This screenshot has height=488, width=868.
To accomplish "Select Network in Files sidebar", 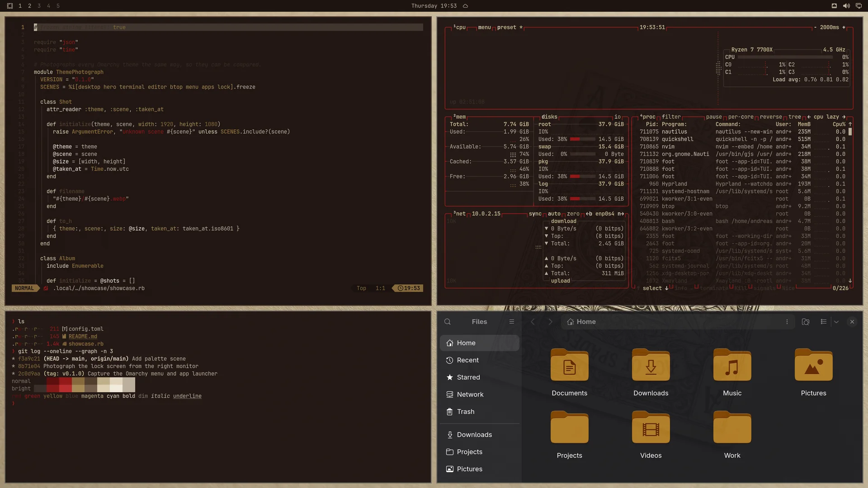I will coord(480,394).
